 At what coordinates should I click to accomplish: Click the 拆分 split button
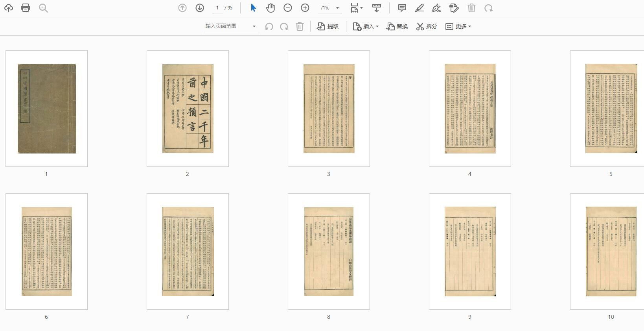pos(427,26)
